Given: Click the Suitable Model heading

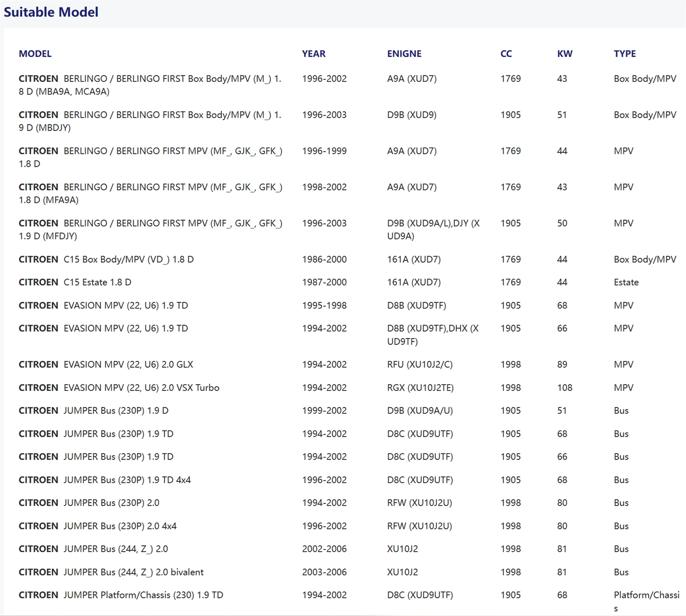Looking at the screenshot, I should (x=51, y=12).
